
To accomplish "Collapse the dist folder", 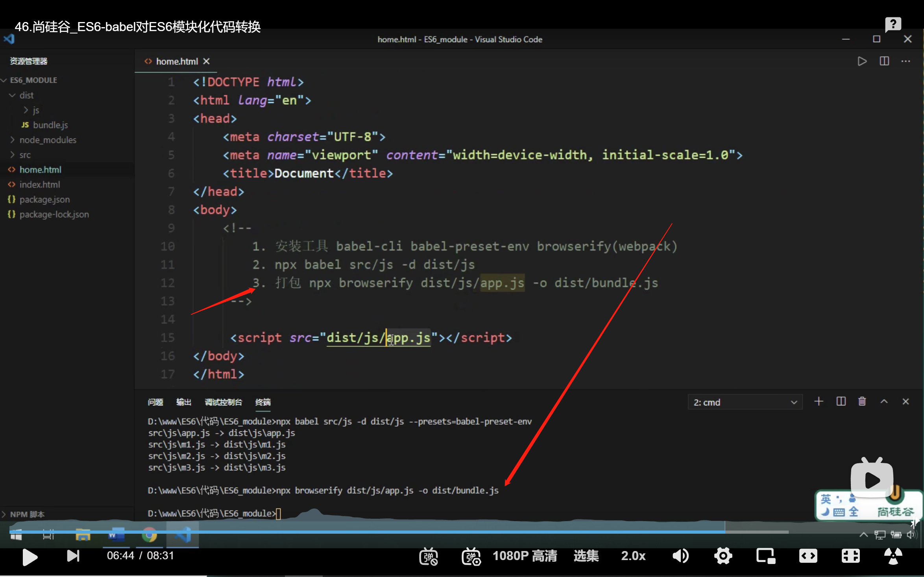I will pyautogui.click(x=26, y=95).
